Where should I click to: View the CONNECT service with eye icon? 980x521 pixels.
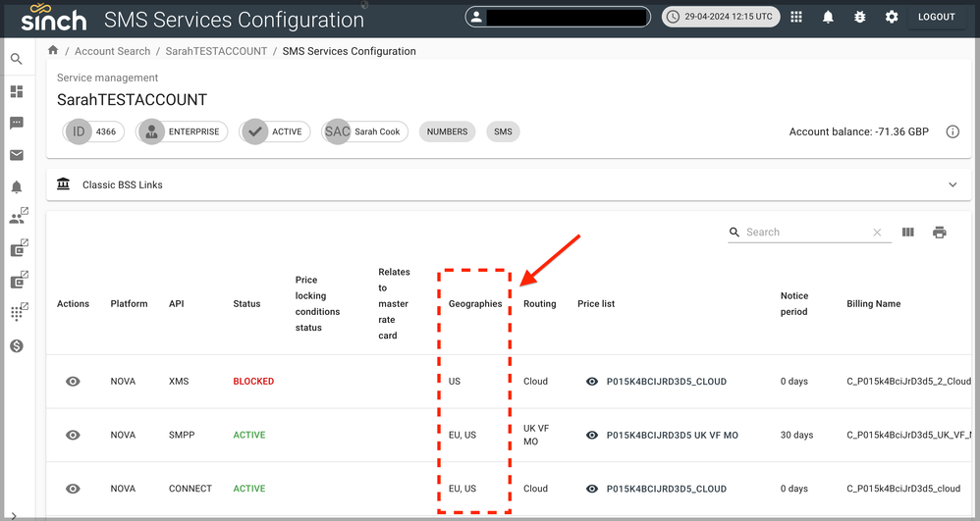click(x=73, y=489)
